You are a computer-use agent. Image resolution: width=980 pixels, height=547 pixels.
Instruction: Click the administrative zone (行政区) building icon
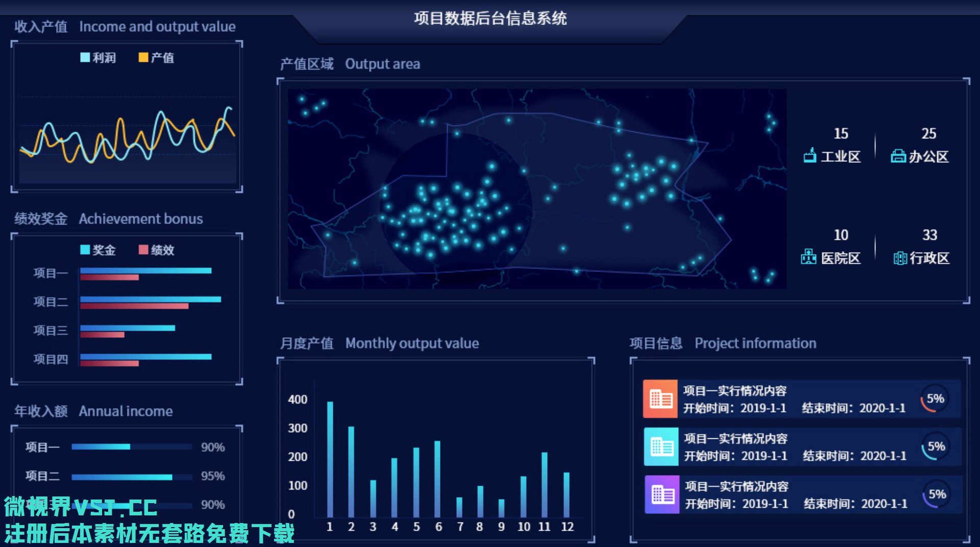[x=900, y=258]
